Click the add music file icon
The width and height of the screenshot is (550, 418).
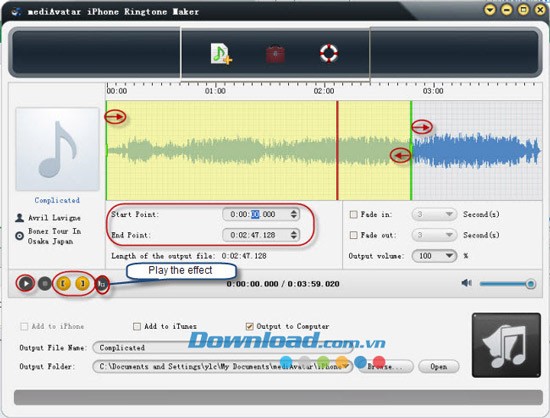pyautogui.click(x=221, y=54)
